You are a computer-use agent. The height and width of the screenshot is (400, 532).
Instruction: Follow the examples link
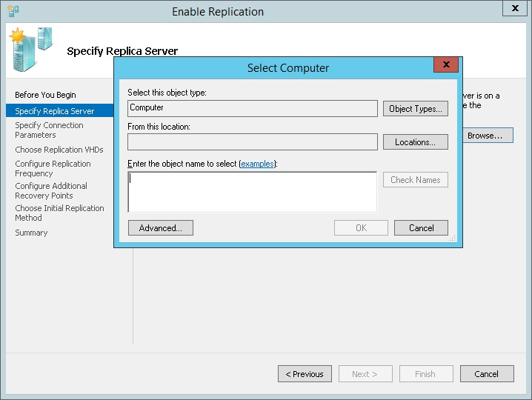coord(257,164)
